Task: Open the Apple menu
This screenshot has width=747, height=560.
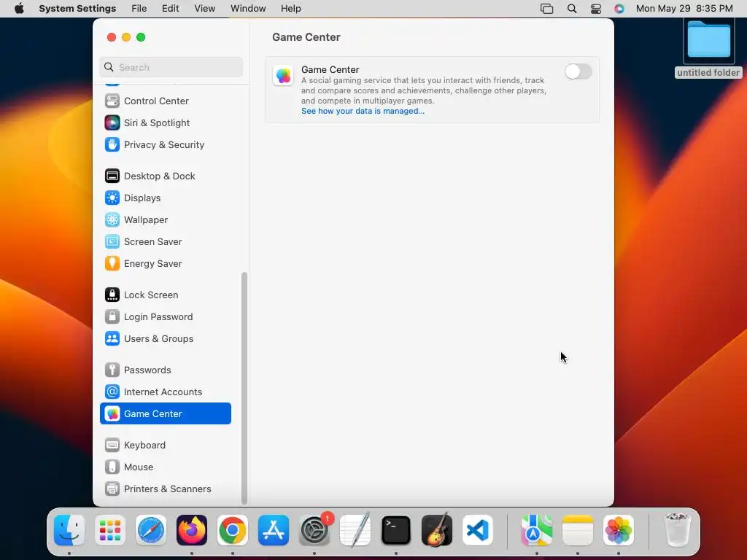Action: click(x=19, y=9)
